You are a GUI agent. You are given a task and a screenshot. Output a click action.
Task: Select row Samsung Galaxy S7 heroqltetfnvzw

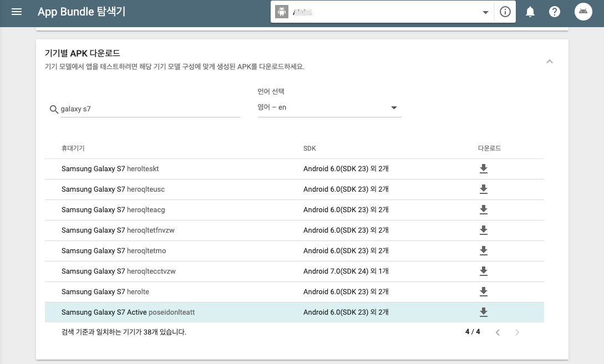click(x=295, y=230)
